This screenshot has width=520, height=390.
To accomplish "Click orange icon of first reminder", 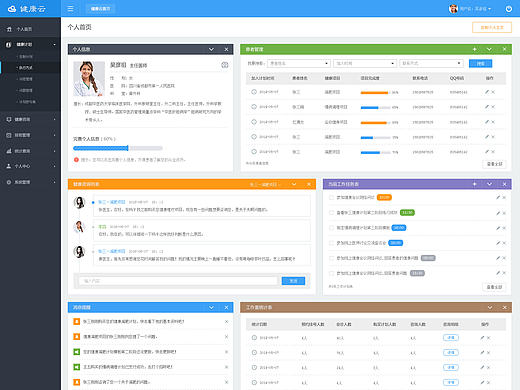I will pos(77,322).
